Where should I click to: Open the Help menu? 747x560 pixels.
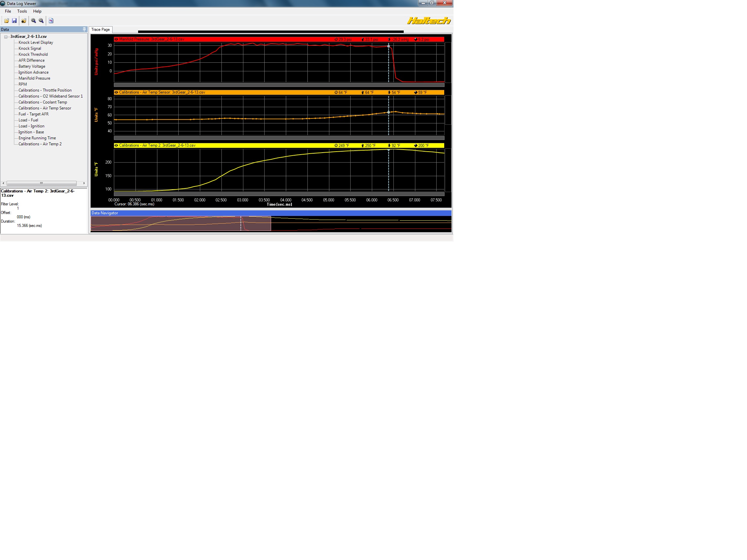pyautogui.click(x=37, y=11)
